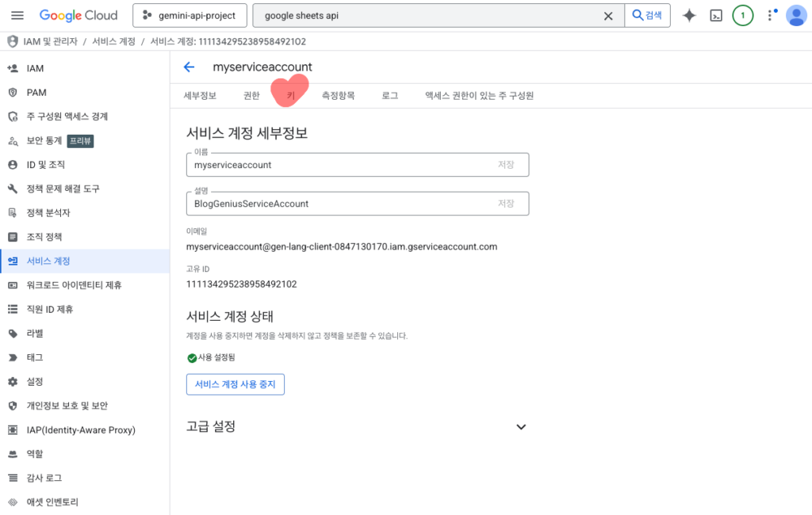Open the three-dot more options menu
Viewport: 812px width, 515px height.
pos(769,16)
